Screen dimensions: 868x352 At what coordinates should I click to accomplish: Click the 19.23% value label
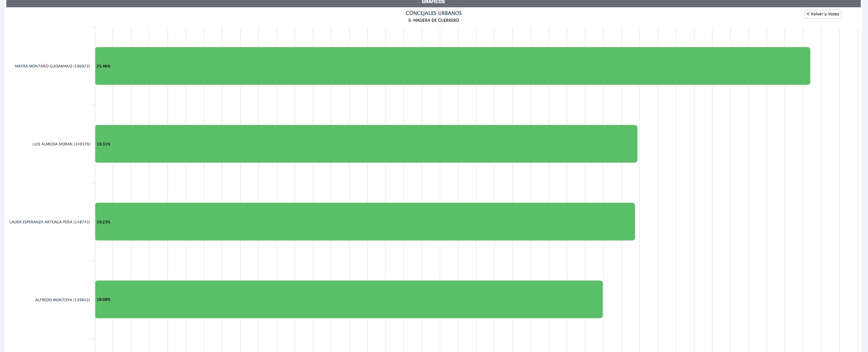point(103,222)
